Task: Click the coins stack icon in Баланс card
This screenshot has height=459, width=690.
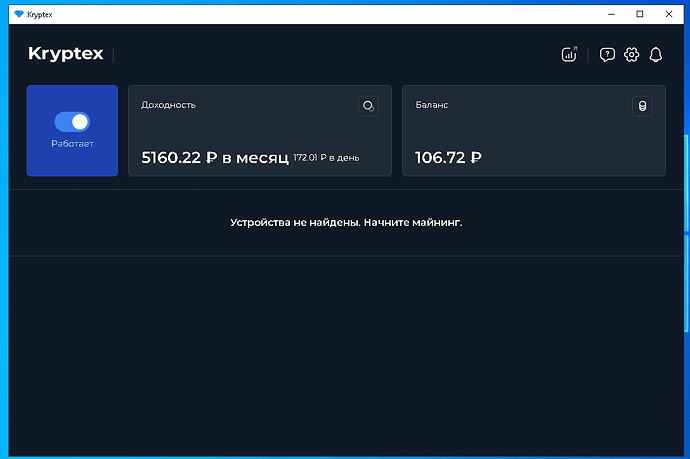Action: pos(642,106)
